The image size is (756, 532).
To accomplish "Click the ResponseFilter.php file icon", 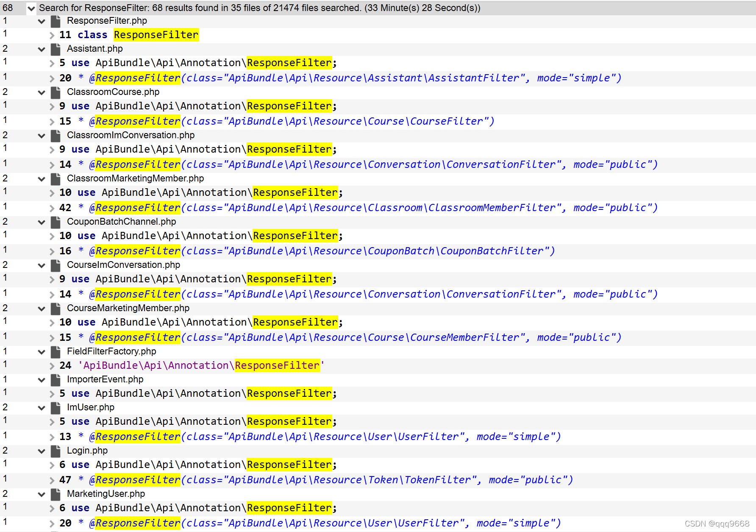I will pyautogui.click(x=56, y=20).
